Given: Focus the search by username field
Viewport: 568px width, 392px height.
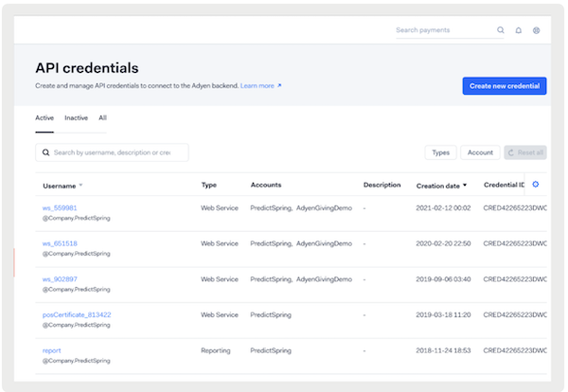Looking at the screenshot, I should [112, 152].
